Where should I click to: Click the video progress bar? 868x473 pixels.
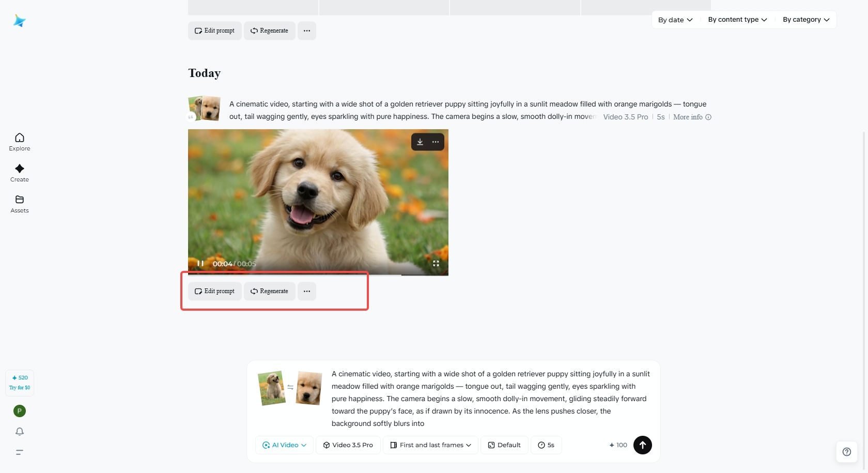pyautogui.click(x=318, y=276)
